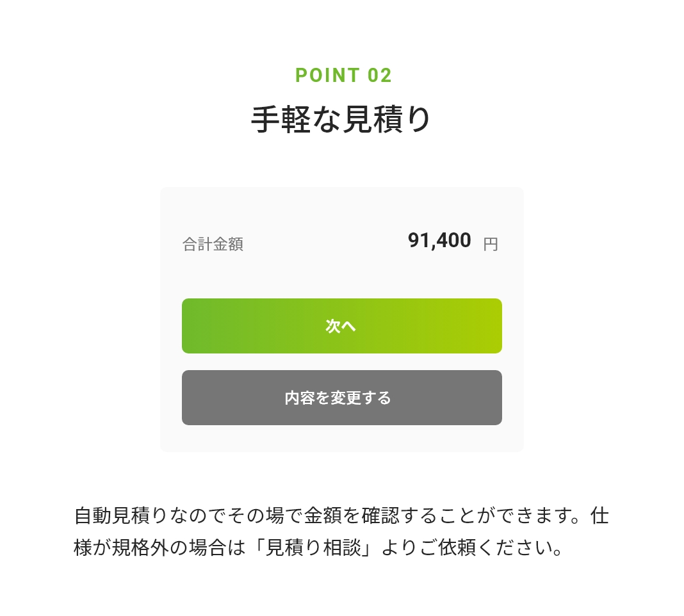
Task: Click the 円 currency unit text
Action: point(491,243)
